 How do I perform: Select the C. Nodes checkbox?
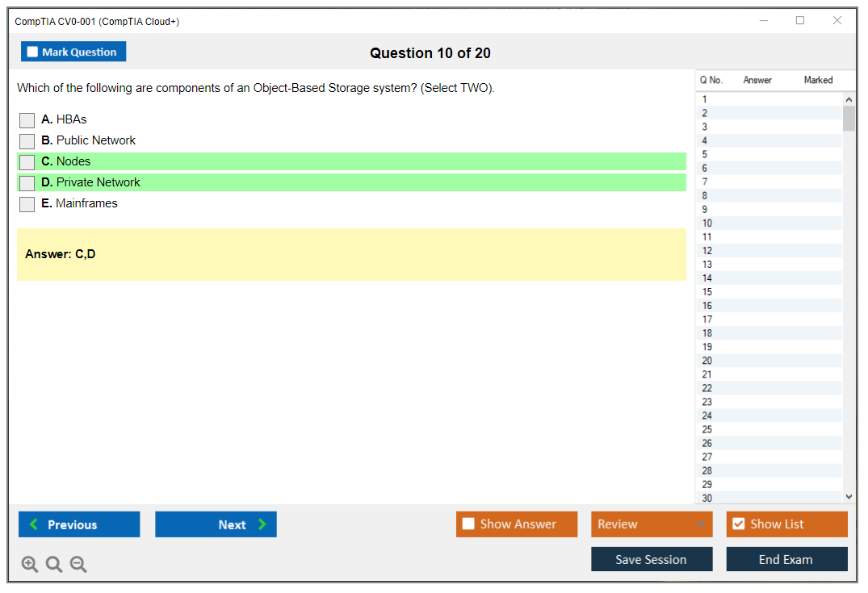(x=27, y=162)
